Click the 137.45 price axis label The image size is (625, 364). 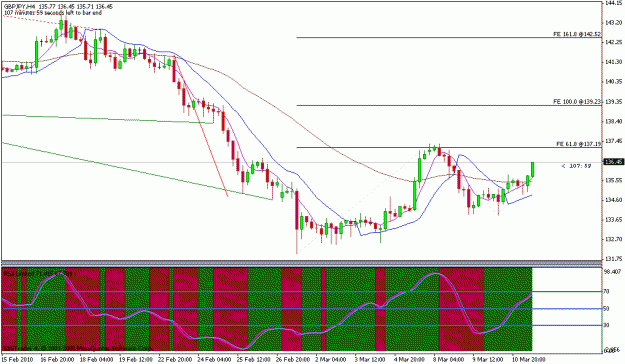pyautogui.click(x=614, y=141)
